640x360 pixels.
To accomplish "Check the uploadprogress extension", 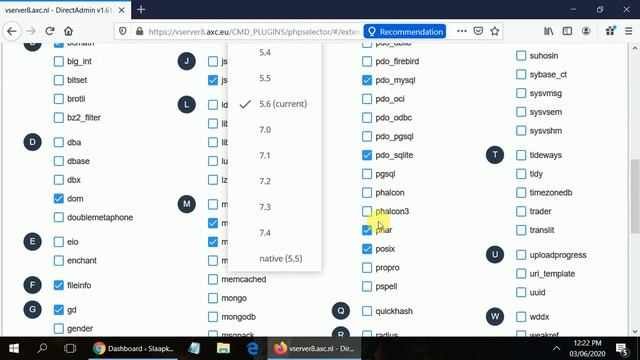I will (x=521, y=255).
